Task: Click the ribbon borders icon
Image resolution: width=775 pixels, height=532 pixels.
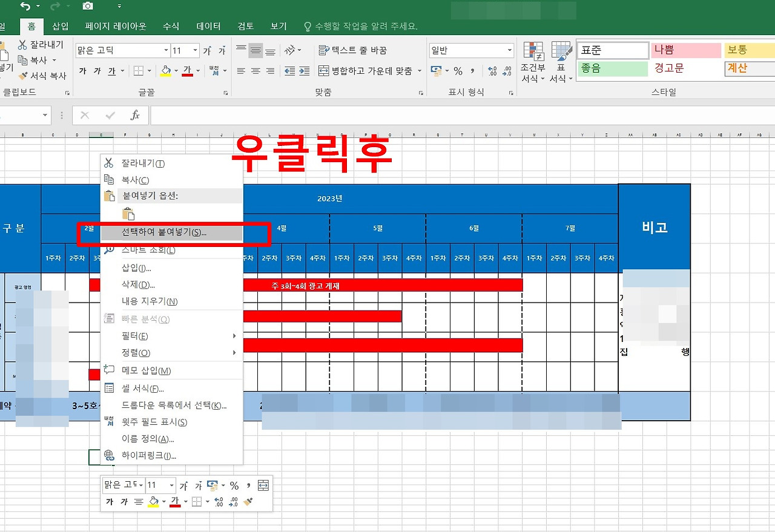Action: click(139, 71)
